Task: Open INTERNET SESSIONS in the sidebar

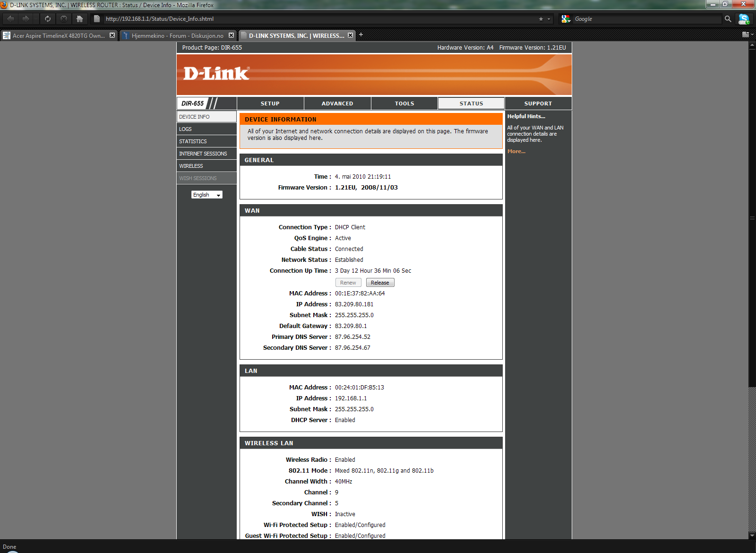Action: tap(206, 154)
